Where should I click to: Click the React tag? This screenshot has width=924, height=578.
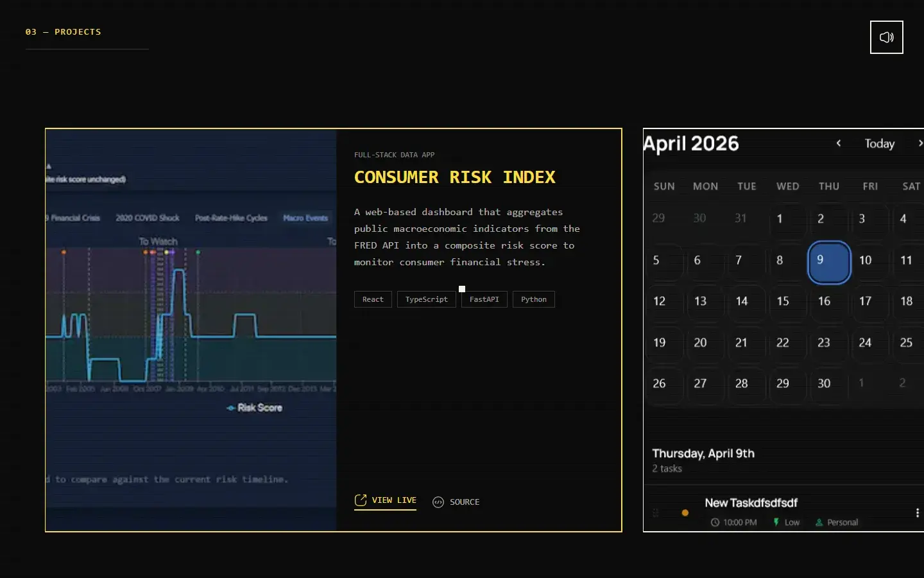(x=373, y=299)
